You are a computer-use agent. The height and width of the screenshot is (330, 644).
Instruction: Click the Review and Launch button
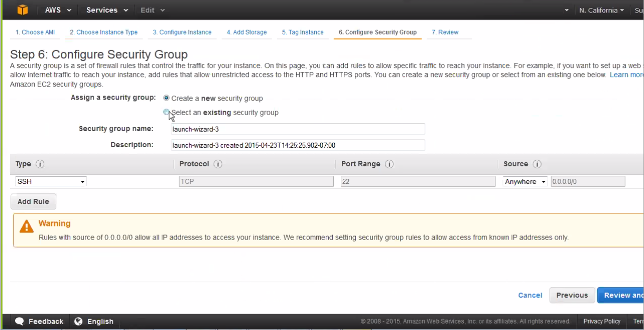pos(620,295)
